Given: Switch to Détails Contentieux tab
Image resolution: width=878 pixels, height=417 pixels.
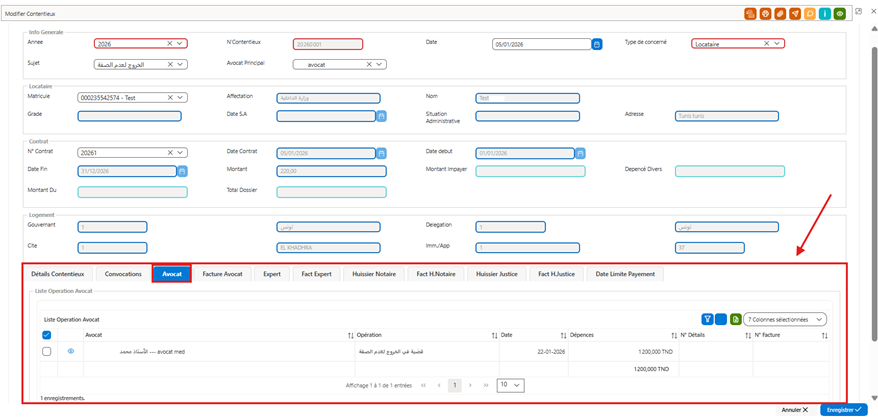Looking at the screenshot, I should 58,274.
